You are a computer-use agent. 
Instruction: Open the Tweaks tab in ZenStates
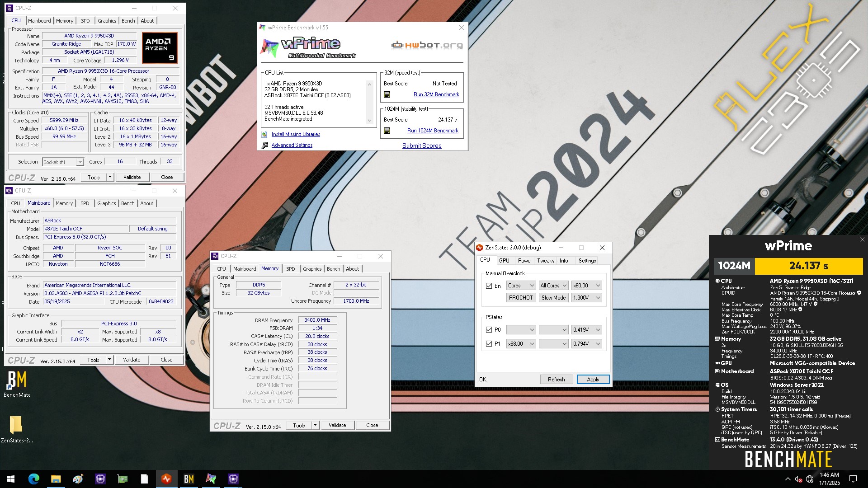tap(545, 261)
